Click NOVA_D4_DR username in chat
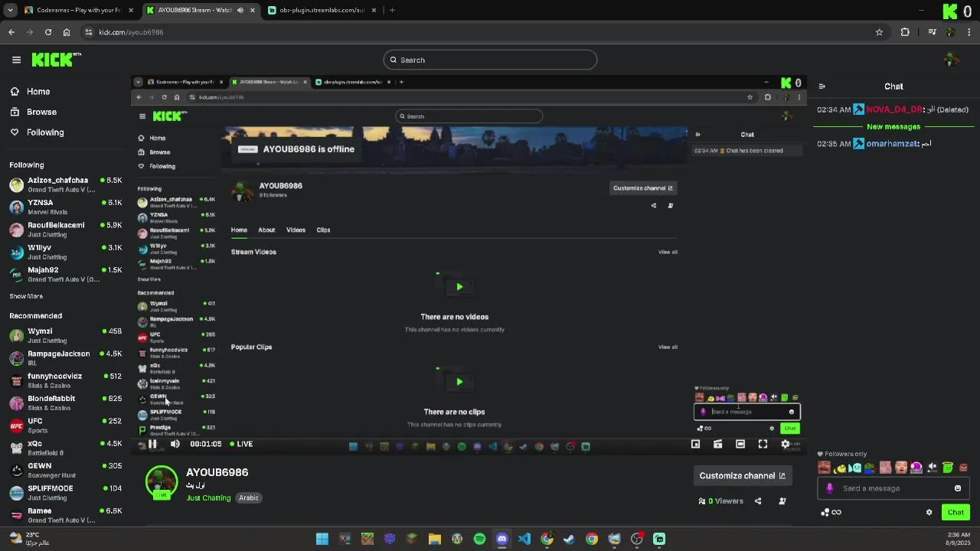The width and height of the screenshot is (980, 551). coord(894,109)
